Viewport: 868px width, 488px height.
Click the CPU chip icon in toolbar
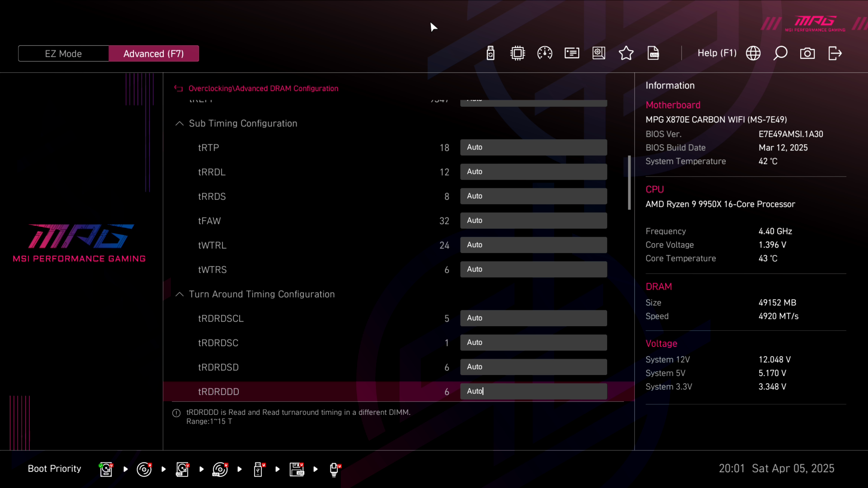[x=518, y=53]
